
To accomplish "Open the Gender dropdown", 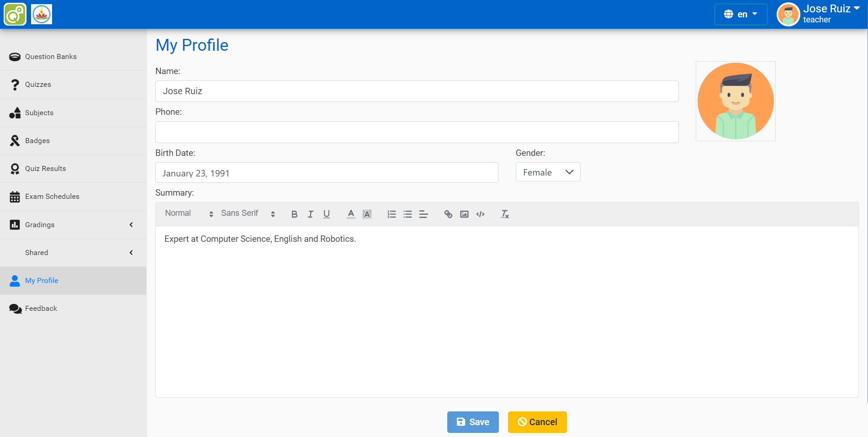I will pyautogui.click(x=548, y=172).
